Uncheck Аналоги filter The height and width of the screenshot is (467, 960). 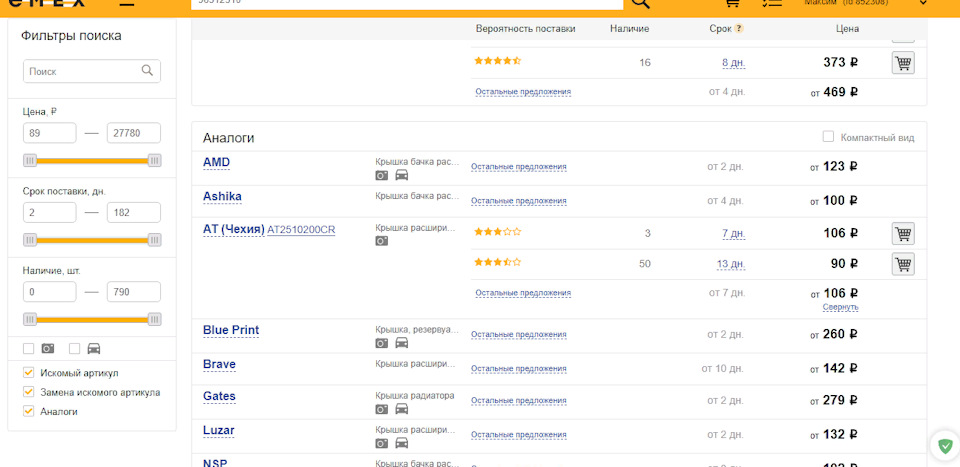point(28,412)
